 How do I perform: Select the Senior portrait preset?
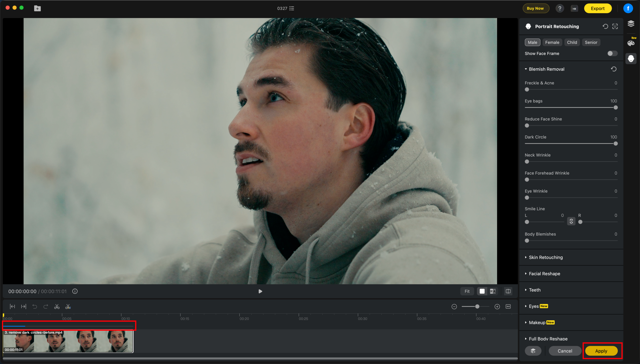pos(591,42)
